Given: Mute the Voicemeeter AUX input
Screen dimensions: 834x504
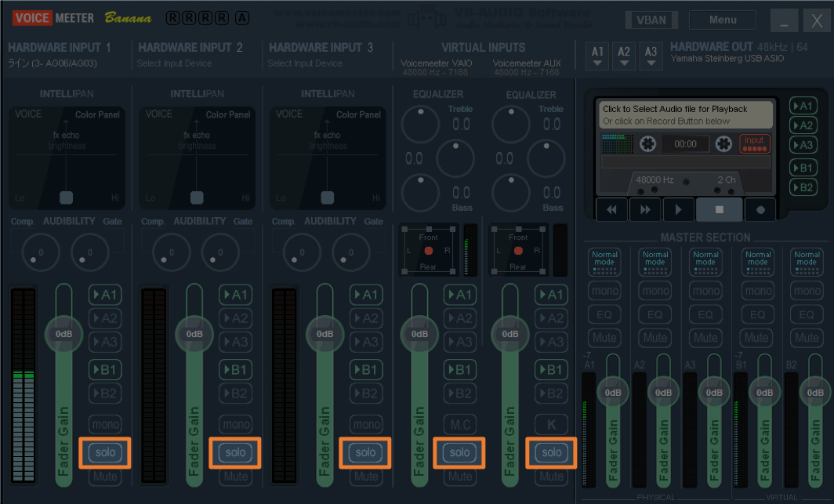Looking at the screenshot, I should (x=552, y=477).
